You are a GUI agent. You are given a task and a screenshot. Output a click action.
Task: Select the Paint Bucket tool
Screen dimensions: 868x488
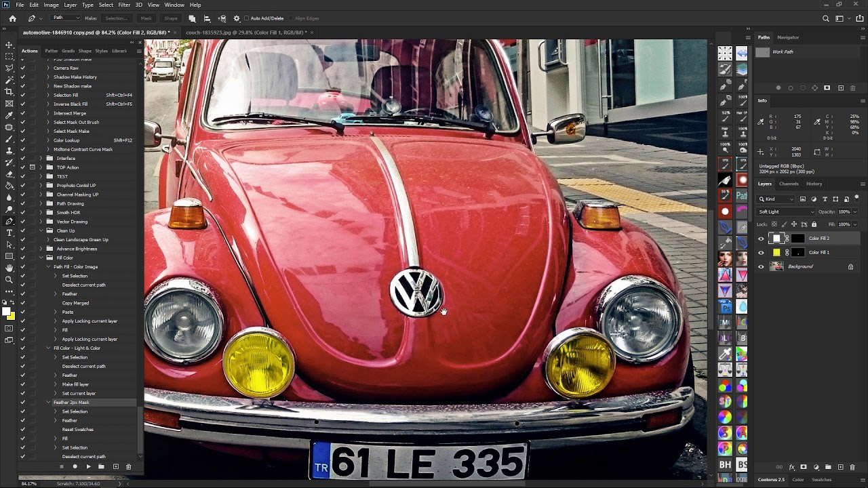coord(9,186)
